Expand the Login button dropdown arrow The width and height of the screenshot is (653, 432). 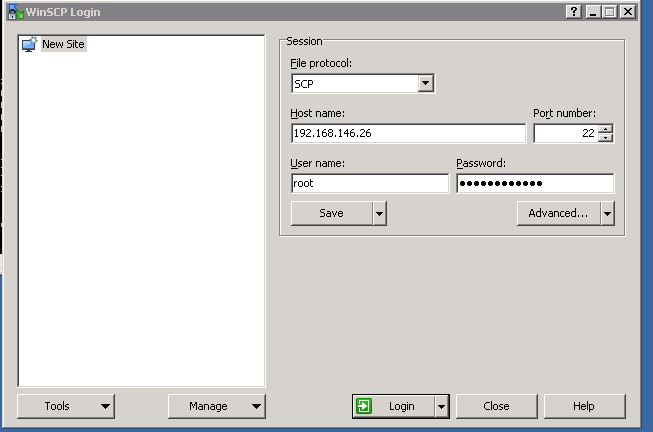pyautogui.click(x=441, y=406)
